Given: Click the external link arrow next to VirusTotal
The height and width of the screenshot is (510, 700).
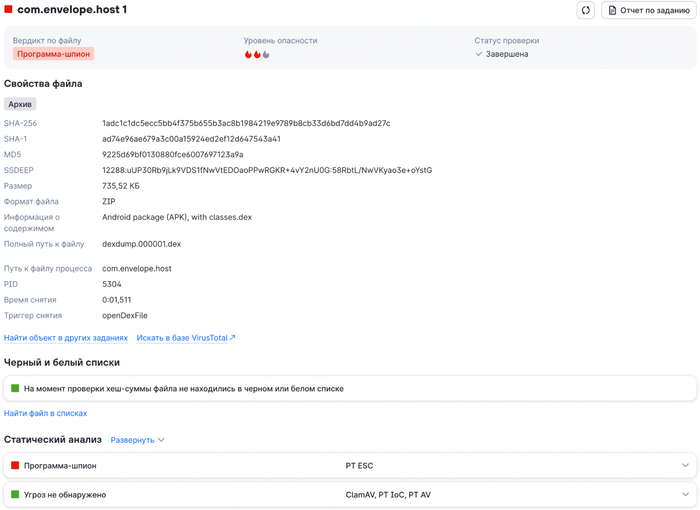Looking at the screenshot, I should [x=232, y=338].
